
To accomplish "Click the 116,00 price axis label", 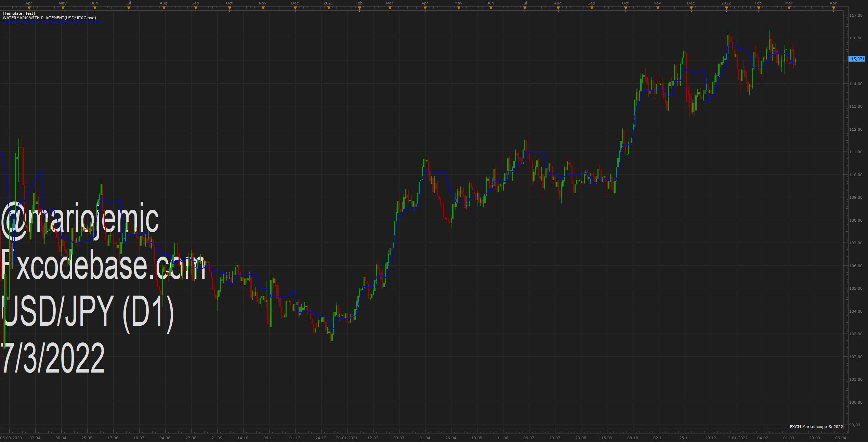I will tap(856, 38).
